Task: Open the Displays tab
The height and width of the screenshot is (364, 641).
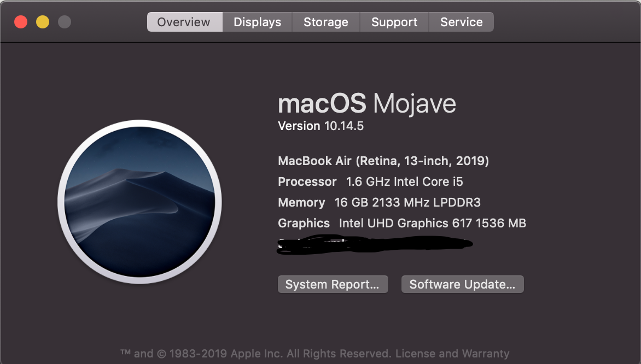Action: (x=257, y=22)
